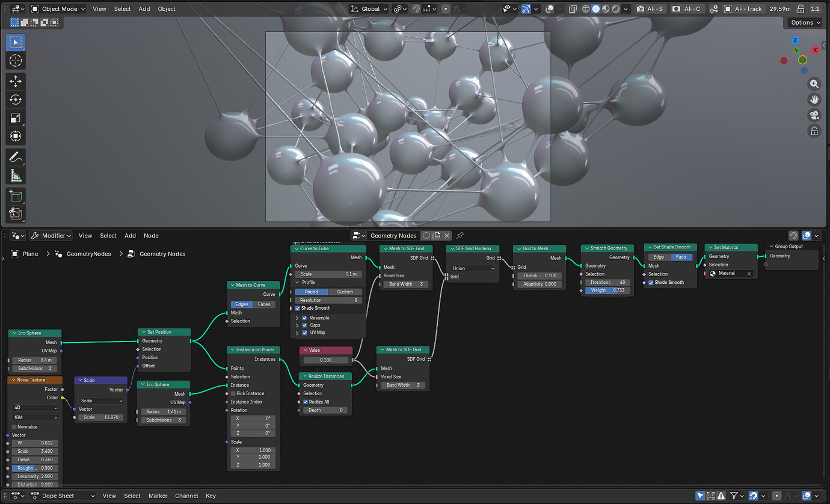Click the Options button in viewport
This screenshot has height=504, width=830.
[x=805, y=22]
